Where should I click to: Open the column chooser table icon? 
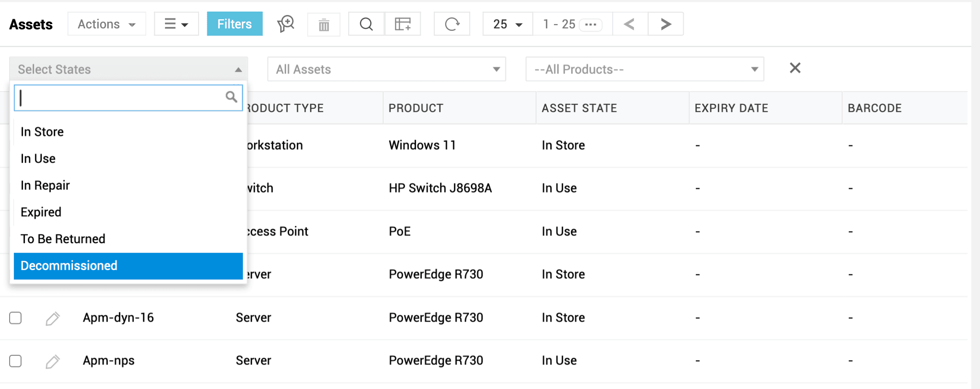[402, 24]
